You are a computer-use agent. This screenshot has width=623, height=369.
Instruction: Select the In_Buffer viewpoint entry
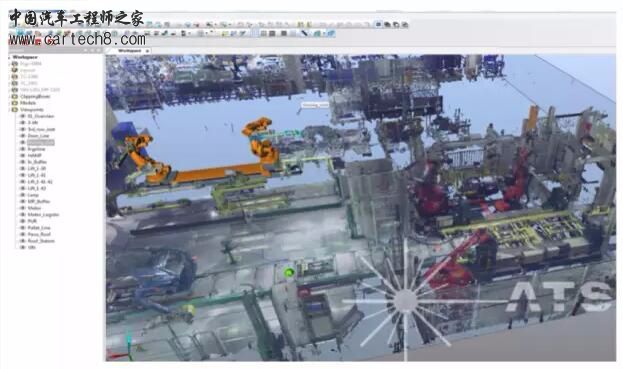tap(37, 162)
